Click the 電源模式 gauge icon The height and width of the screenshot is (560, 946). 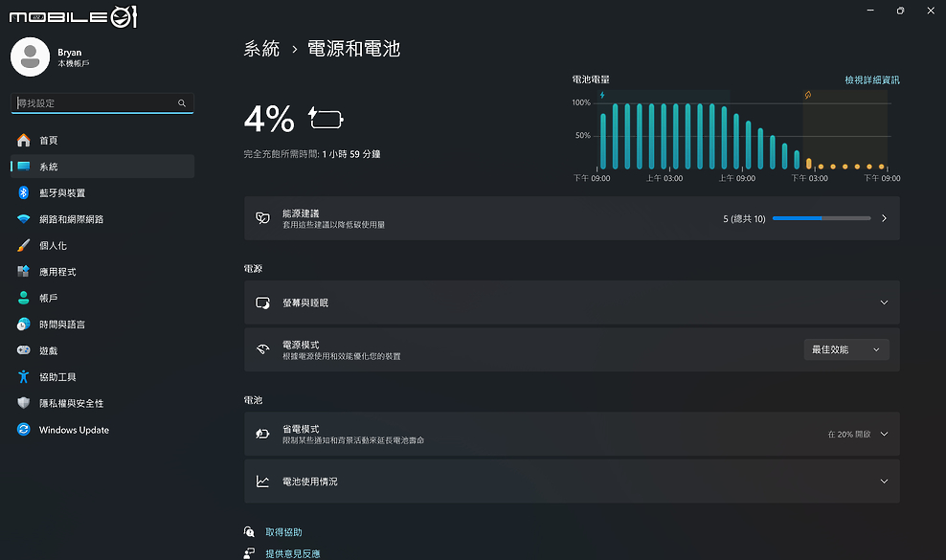coord(262,349)
